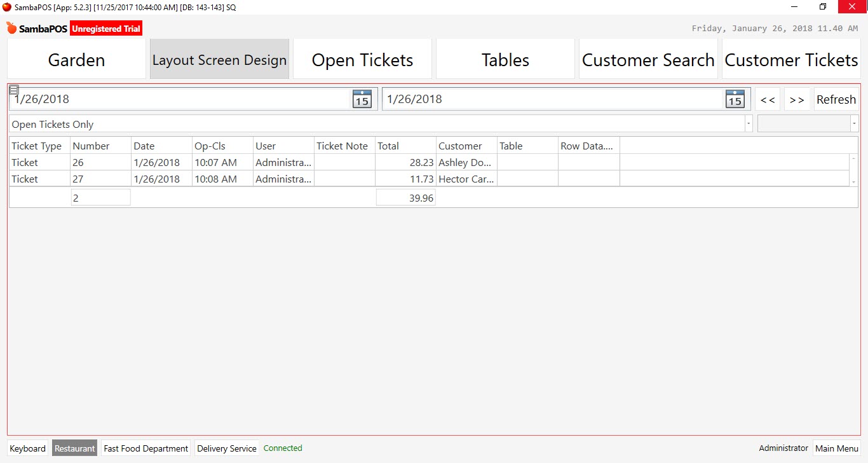
Task: Click the Unregistered Trial label
Action: coord(106,28)
